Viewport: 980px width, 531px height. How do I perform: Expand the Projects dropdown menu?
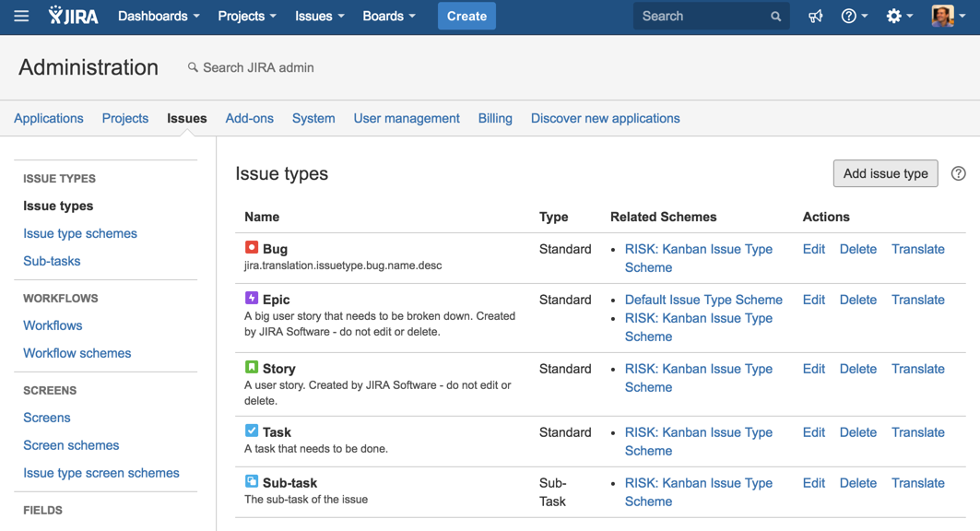(x=246, y=17)
